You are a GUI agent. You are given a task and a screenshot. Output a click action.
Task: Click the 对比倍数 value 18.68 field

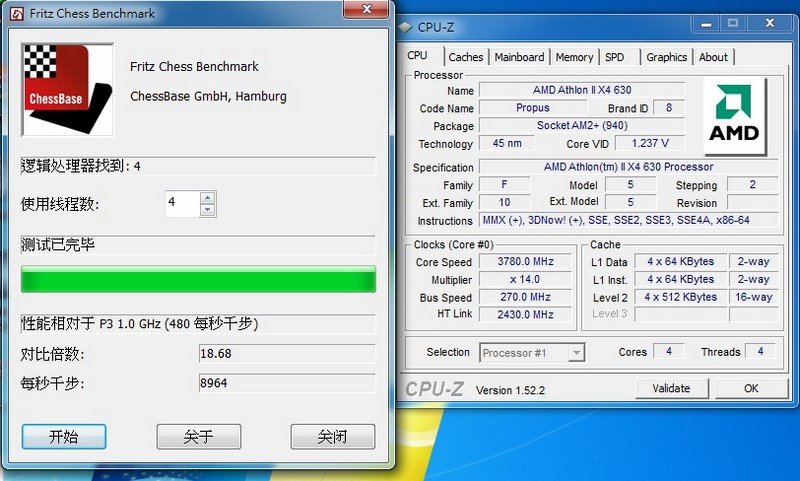(287, 353)
